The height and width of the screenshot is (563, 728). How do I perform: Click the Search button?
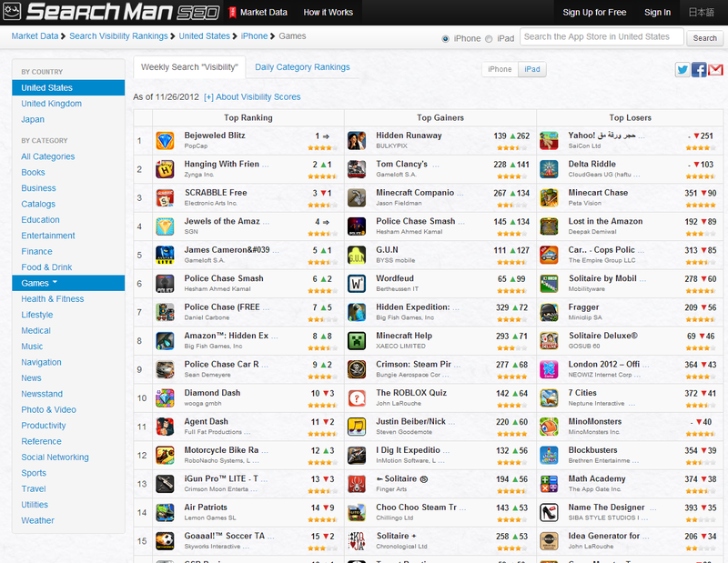point(704,38)
